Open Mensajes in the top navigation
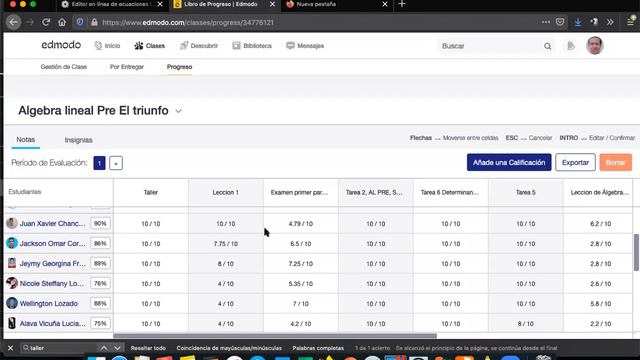This screenshot has width=640, height=360. (x=305, y=46)
